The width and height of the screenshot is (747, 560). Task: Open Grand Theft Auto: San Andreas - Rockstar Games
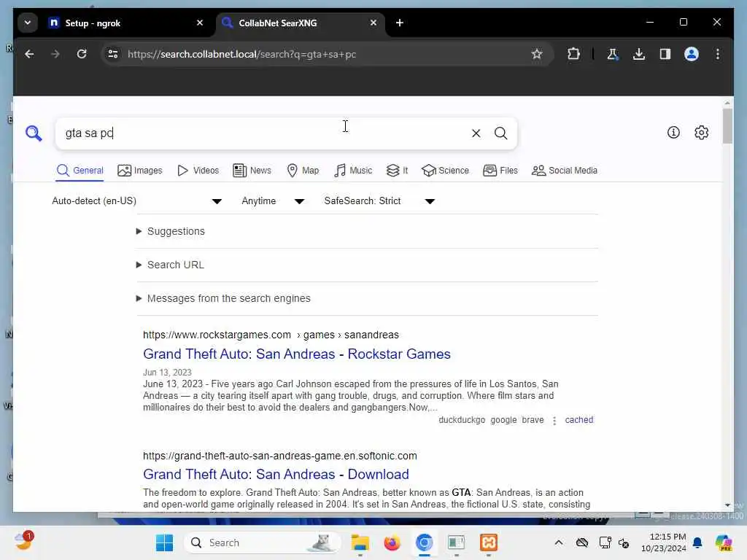pos(297,354)
